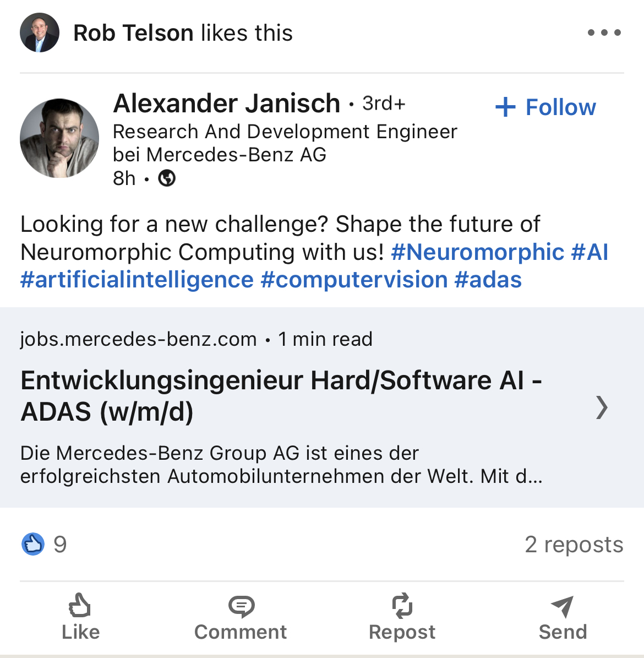Image resolution: width=644 pixels, height=658 pixels.
Task: Open the Comment speech bubble icon
Action: (241, 606)
